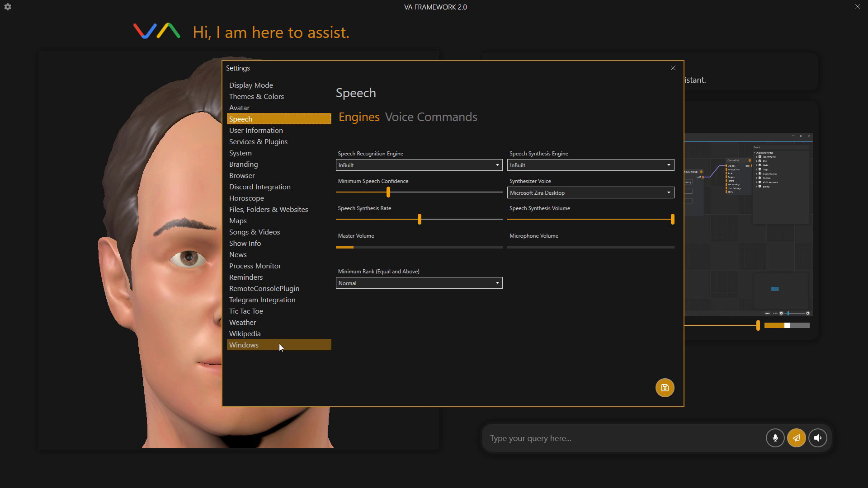868x488 pixels.
Task: Switch to the Voice Commands tab
Action: pos(431,117)
